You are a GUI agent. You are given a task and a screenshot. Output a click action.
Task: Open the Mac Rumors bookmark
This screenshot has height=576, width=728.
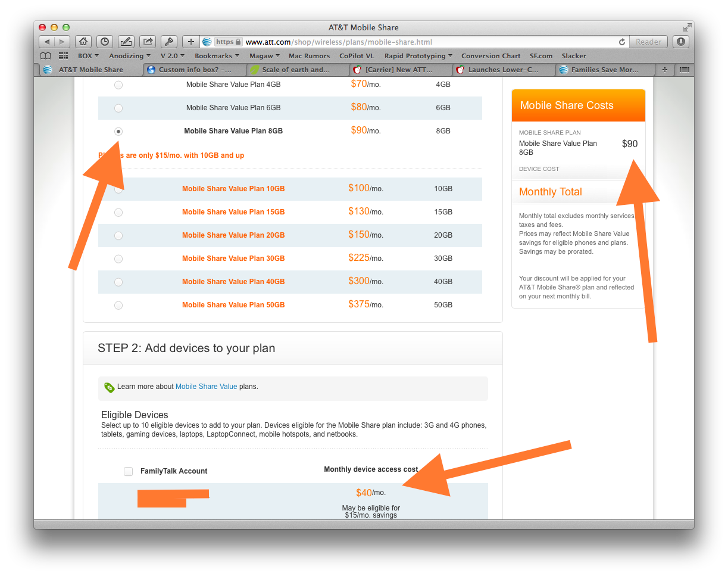pos(309,56)
